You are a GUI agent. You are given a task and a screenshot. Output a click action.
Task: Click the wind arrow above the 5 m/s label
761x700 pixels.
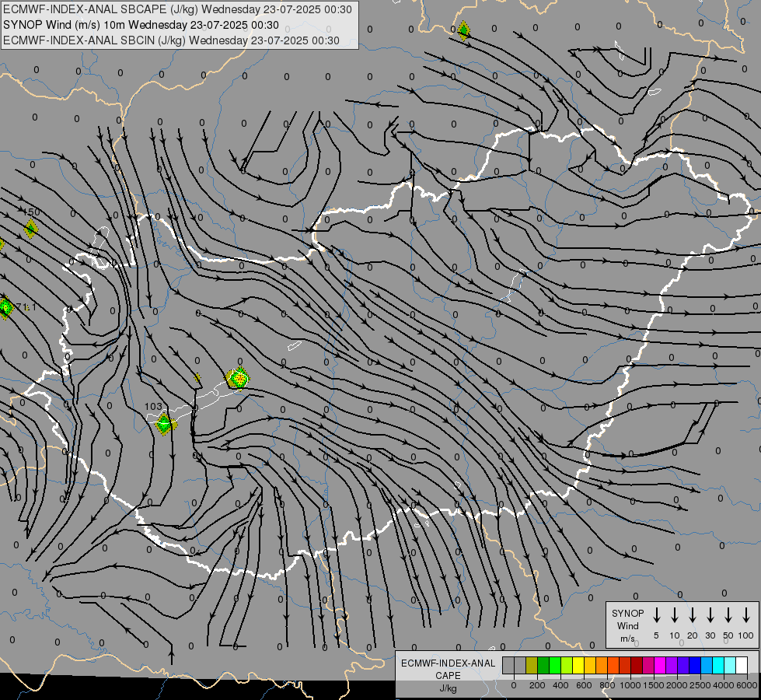tap(656, 615)
